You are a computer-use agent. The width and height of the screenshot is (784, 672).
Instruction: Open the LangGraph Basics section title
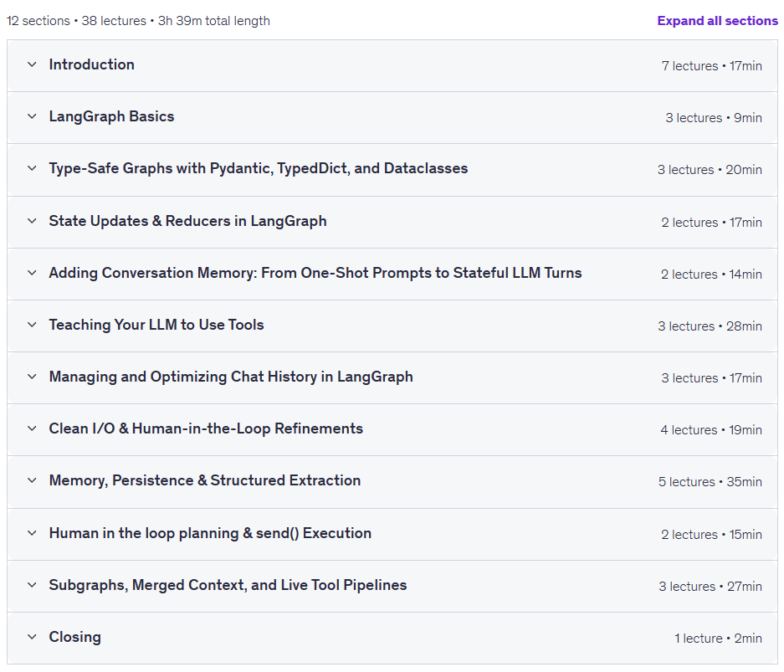point(111,116)
